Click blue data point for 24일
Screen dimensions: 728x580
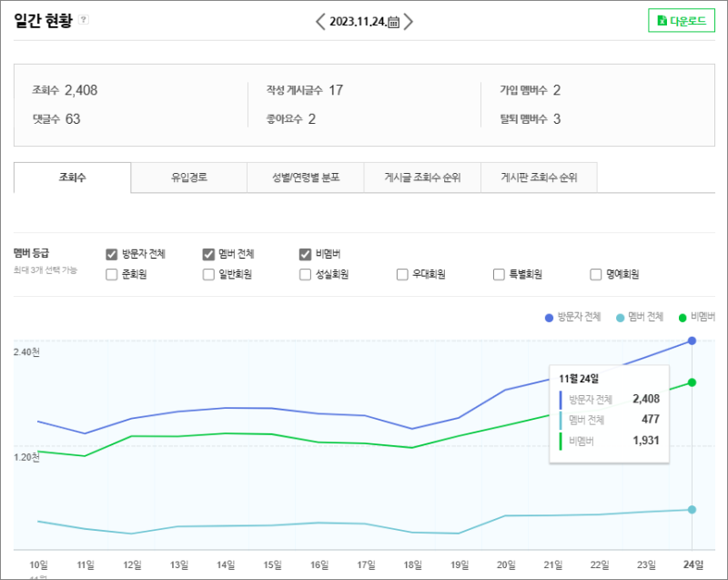click(692, 341)
